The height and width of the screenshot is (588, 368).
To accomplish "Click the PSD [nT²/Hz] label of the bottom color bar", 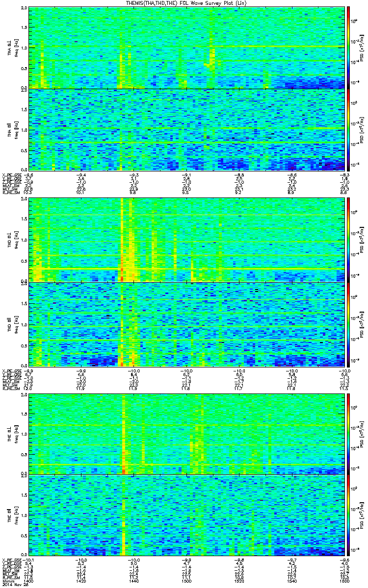I will pos(362,515).
